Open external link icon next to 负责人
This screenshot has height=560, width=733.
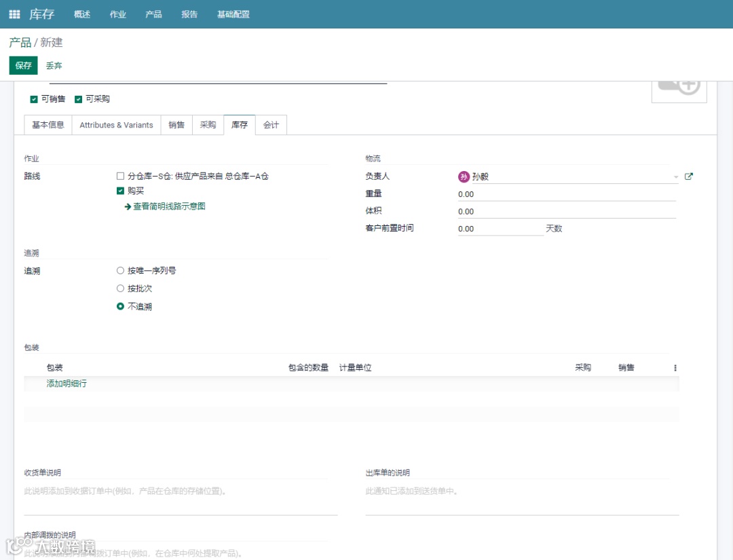pyautogui.click(x=689, y=176)
